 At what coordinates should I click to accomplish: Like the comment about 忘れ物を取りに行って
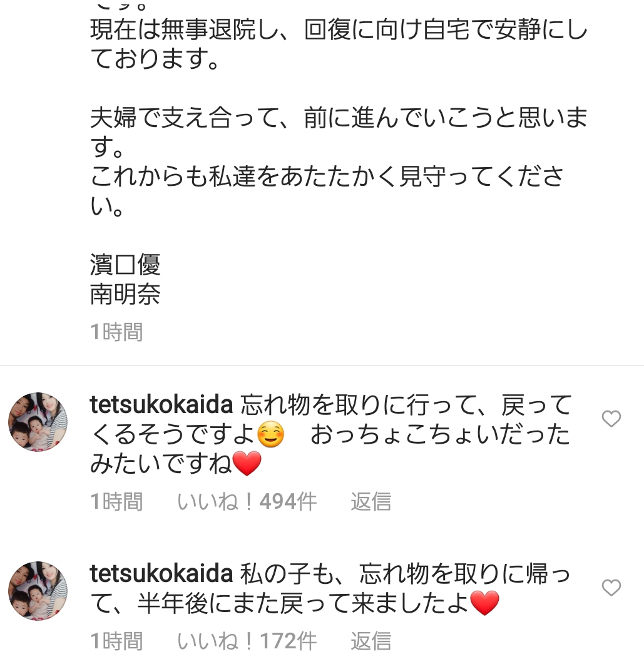click(x=611, y=419)
